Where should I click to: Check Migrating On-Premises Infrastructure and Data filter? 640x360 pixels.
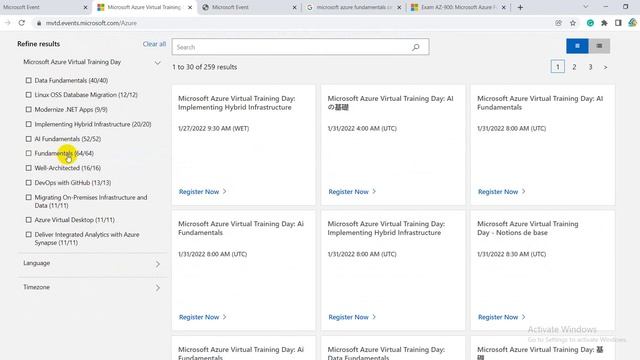coord(29,197)
